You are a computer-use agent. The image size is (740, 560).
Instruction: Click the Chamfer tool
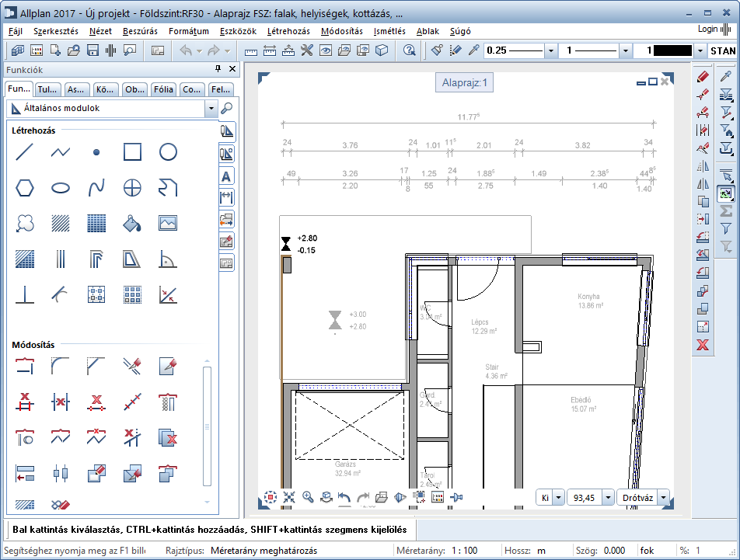[x=96, y=367]
